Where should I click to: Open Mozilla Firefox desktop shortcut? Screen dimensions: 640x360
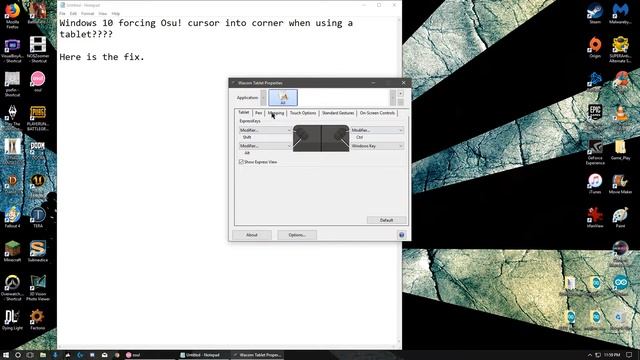coord(12,15)
